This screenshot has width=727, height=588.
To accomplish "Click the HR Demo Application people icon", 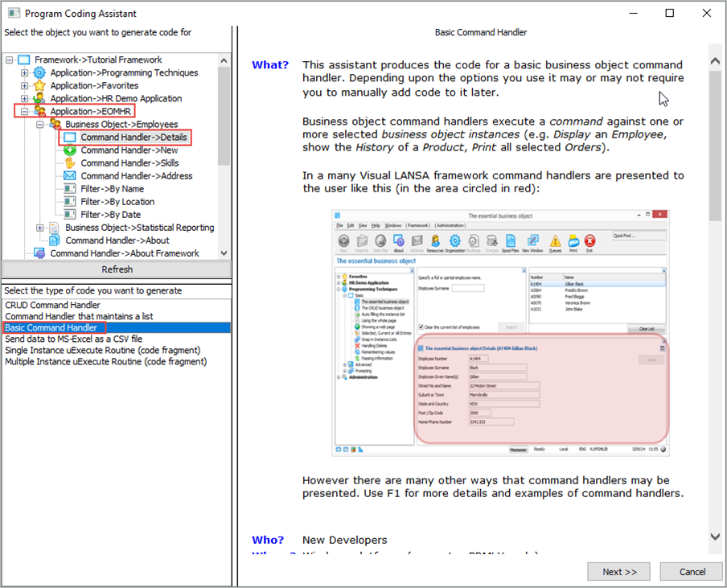I will click(x=39, y=98).
